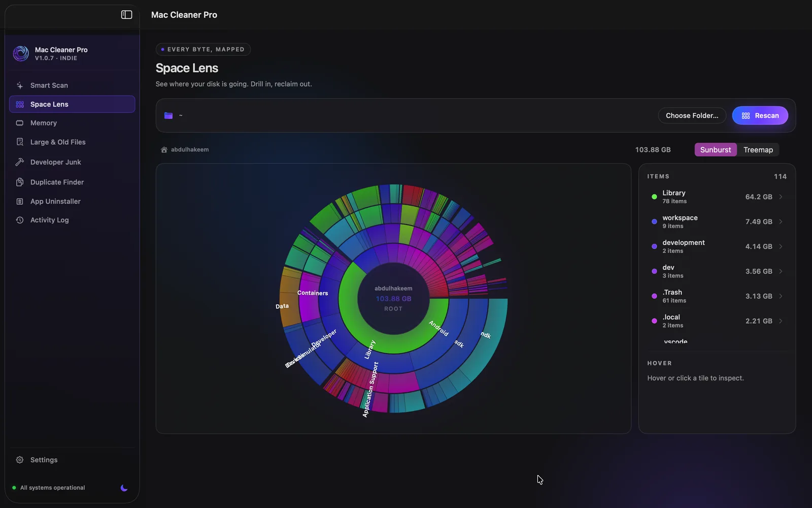This screenshot has width=812, height=508.
Task: Open the Duplicate Finder icon
Action: tap(20, 182)
